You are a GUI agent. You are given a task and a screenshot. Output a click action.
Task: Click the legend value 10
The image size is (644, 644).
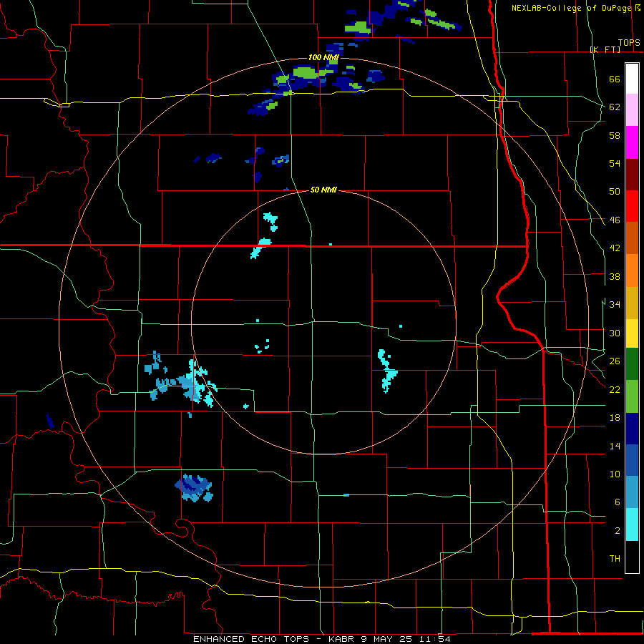pos(615,474)
